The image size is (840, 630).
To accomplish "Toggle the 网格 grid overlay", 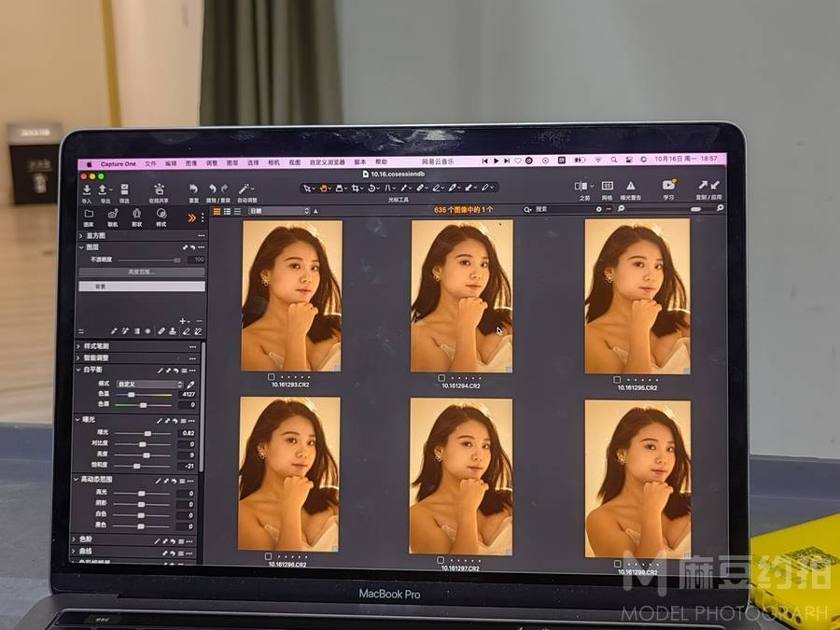I will point(607,186).
